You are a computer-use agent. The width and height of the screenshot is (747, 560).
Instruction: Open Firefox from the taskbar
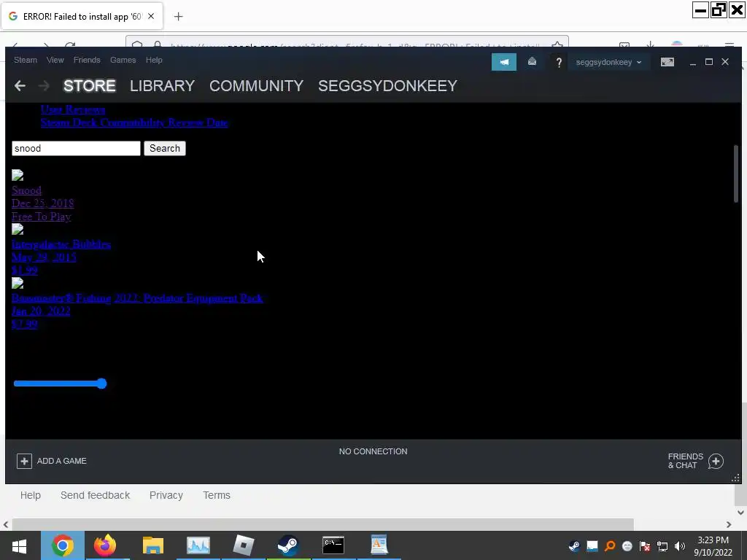(105, 545)
